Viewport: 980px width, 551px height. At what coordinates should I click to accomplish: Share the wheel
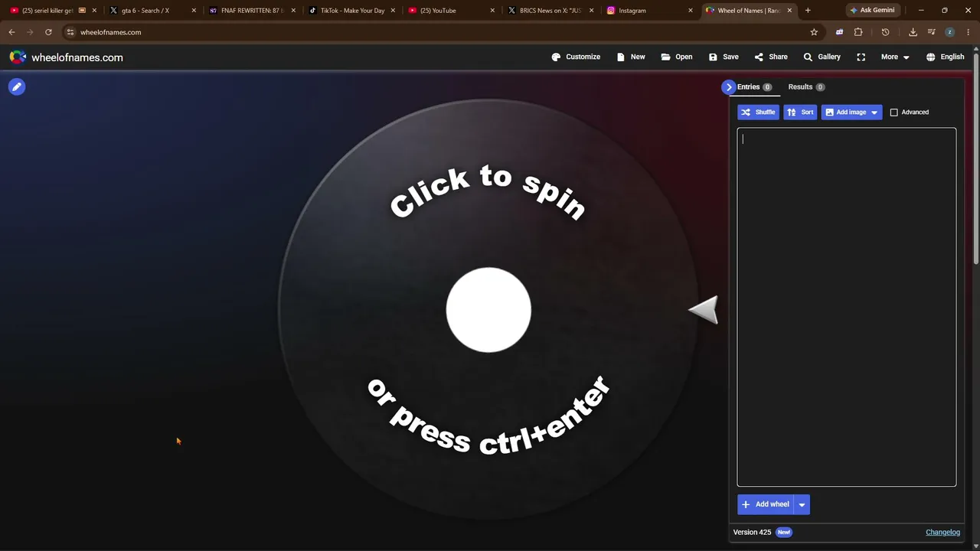771,57
